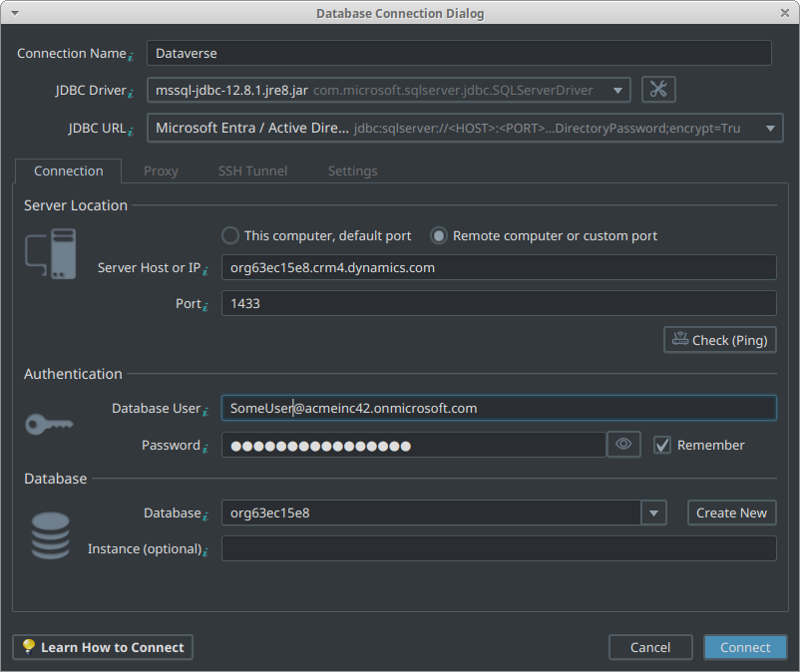Click info icon beside JDBC URL
The width and height of the screenshot is (800, 672).
click(131, 131)
